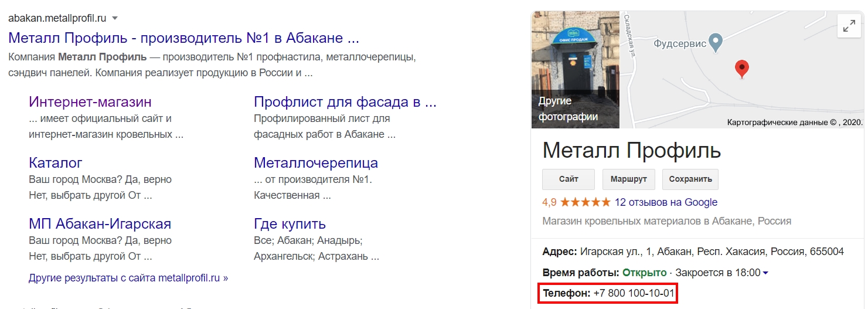The image size is (868, 309).
Task: Open the Другие фотографии storefront photo
Action: click(575, 69)
